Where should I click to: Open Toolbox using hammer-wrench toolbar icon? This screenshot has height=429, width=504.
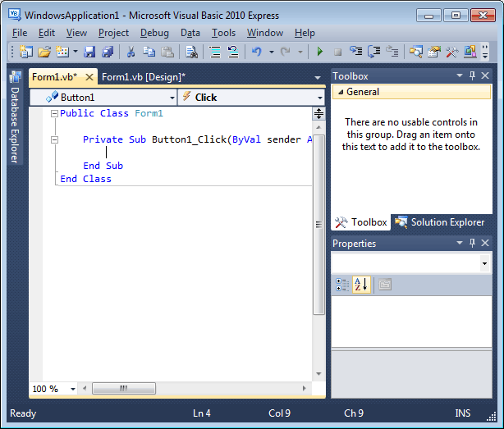coord(452,52)
